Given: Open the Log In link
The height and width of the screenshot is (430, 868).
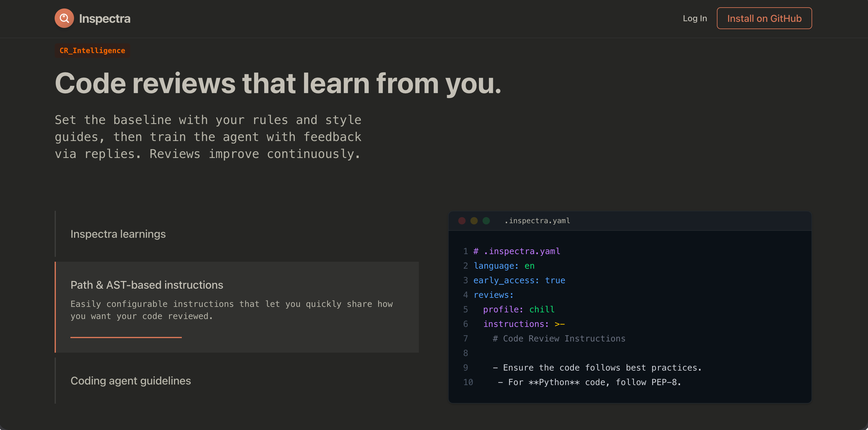Looking at the screenshot, I should [x=694, y=18].
